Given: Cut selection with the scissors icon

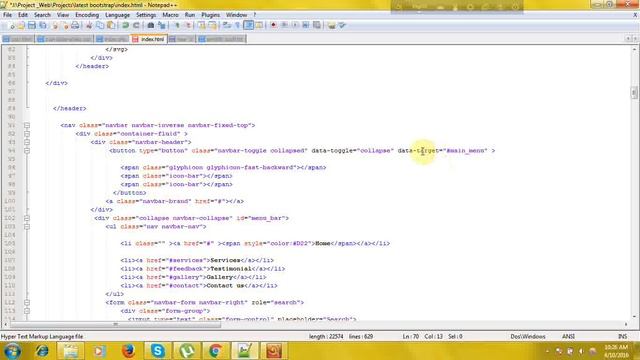Looking at the screenshot, I should click(89, 25).
